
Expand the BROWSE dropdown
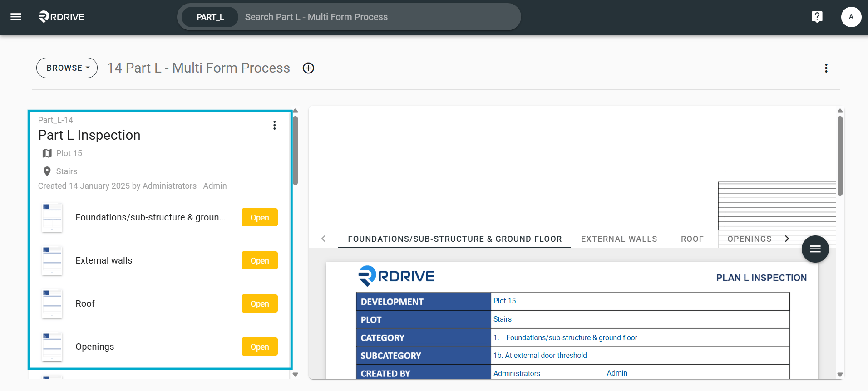pyautogui.click(x=67, y=68)
